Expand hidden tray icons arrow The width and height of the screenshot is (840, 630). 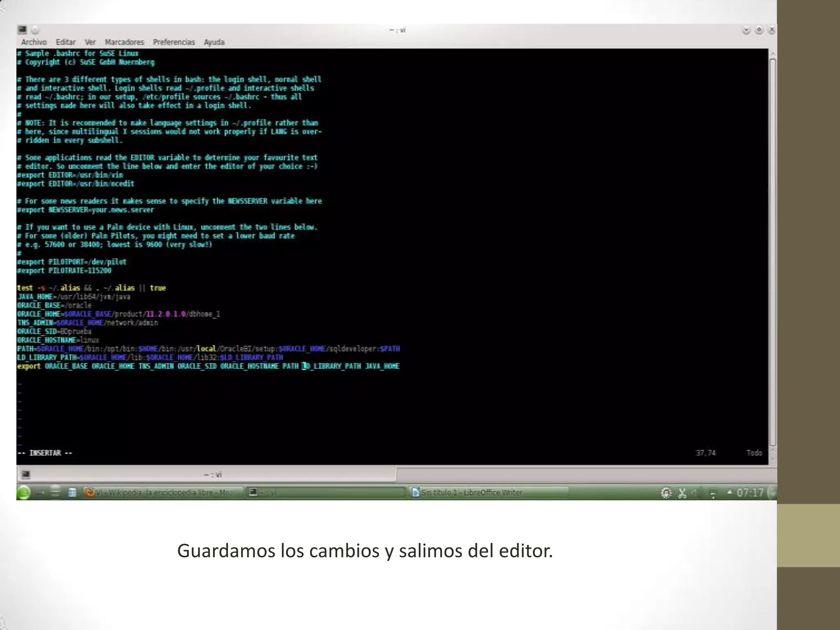[730, 492]
